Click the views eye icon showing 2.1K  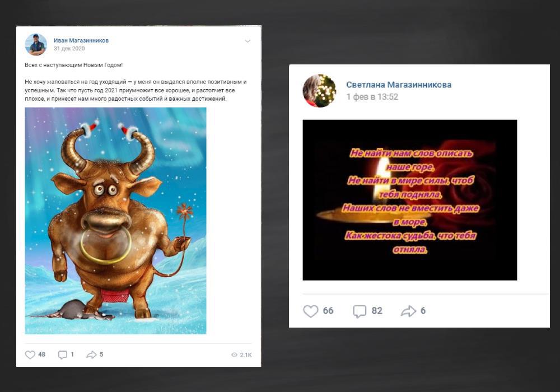pyautogui.click(x=234, y=355)
